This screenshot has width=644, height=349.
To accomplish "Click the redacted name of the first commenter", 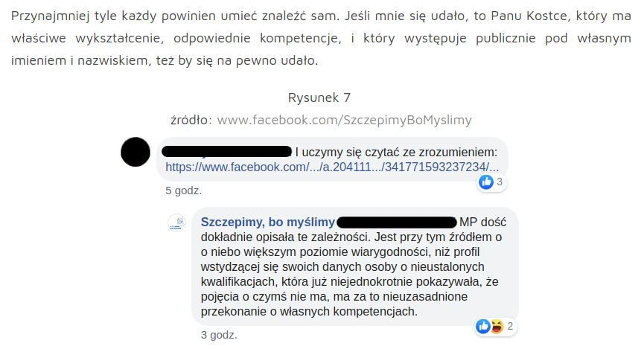I will 227,152.
